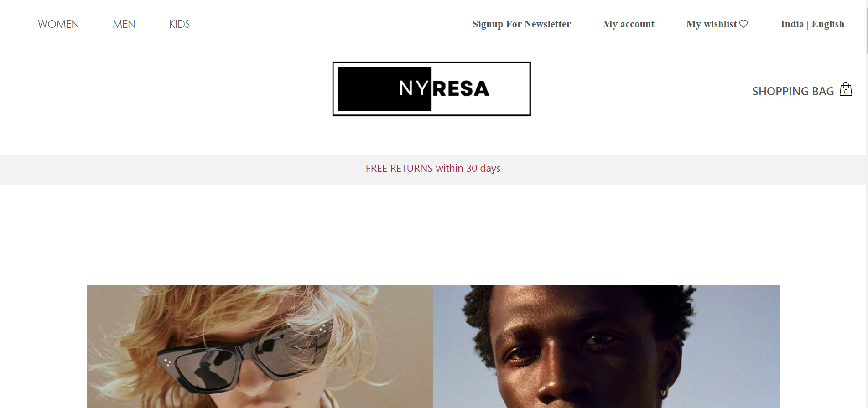Open the WOMEN menu
Image resolution: width=868 pixels, height=408 pixels.
58,24
